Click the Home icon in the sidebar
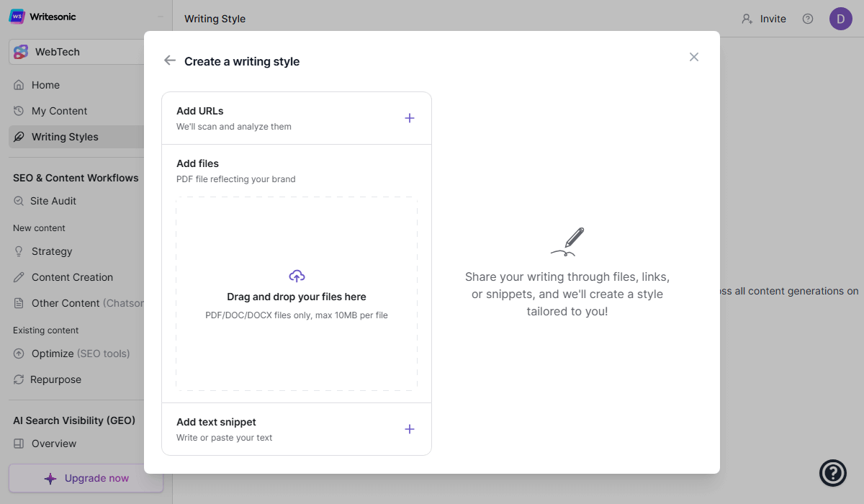The height and width of the screenshot is (504, 864). click(x=19, y=85)
